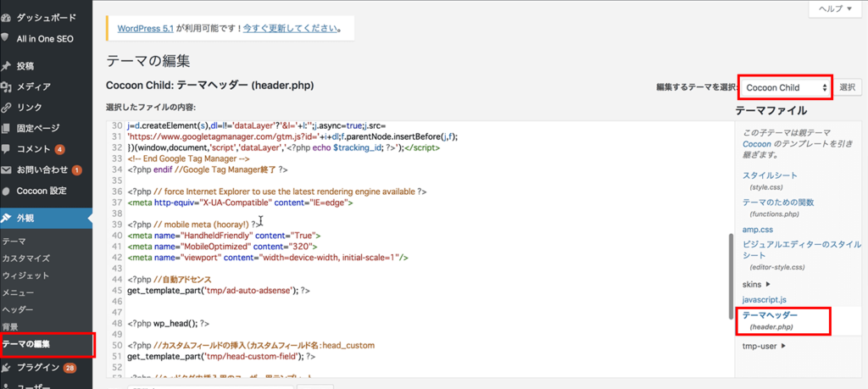
Task: Click line 40 HandheldFriendly meta tag
Action: pos(224,235)
